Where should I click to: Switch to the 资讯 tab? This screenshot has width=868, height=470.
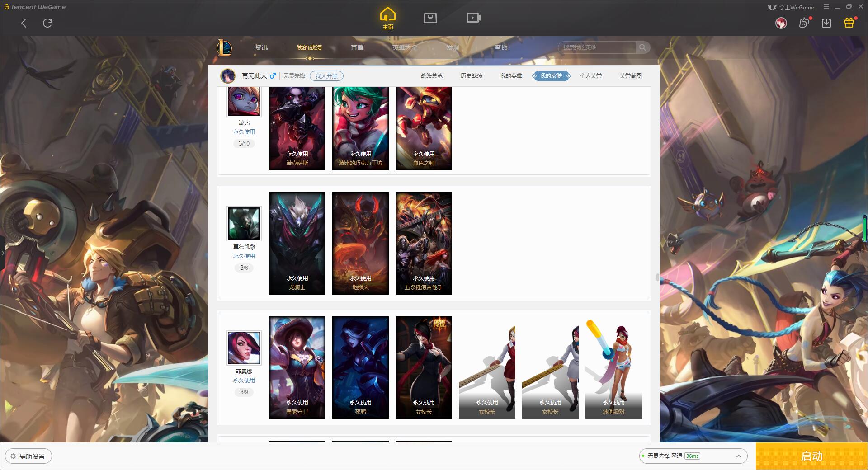(x=261, y=47)
